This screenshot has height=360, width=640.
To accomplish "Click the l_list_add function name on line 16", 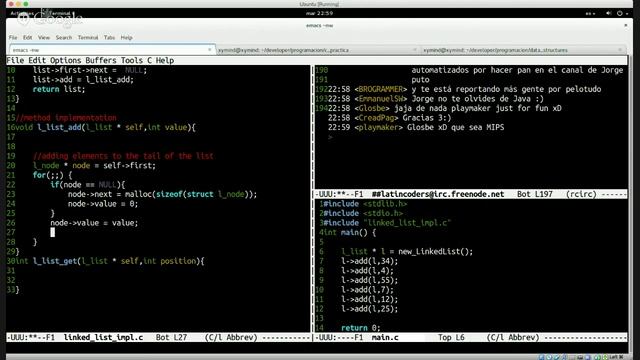I will pos(59,127).
